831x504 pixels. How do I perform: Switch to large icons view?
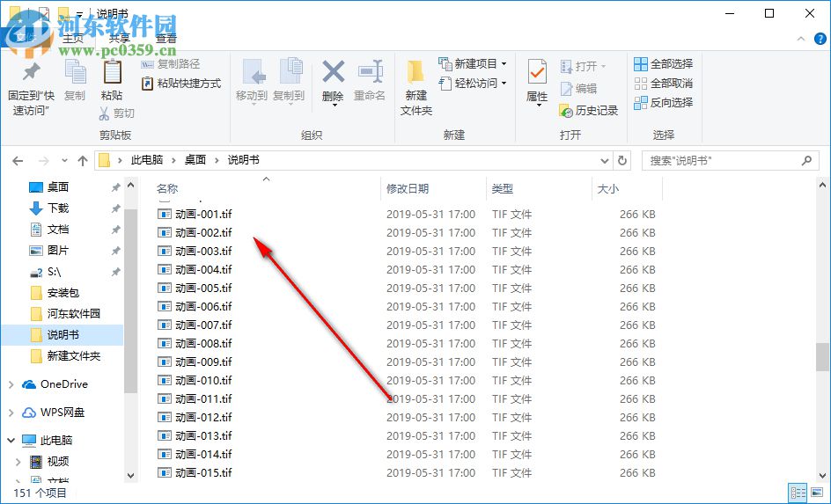[817, 493]
